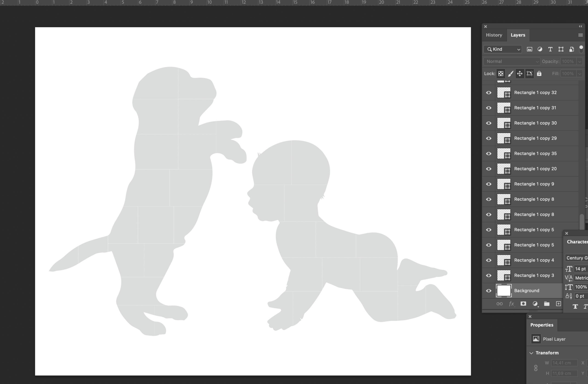This screenshot has width=588, height=384.
Task: Hide Rectangle 1 copy 9 layer
Action: click(x=489, y=184)
